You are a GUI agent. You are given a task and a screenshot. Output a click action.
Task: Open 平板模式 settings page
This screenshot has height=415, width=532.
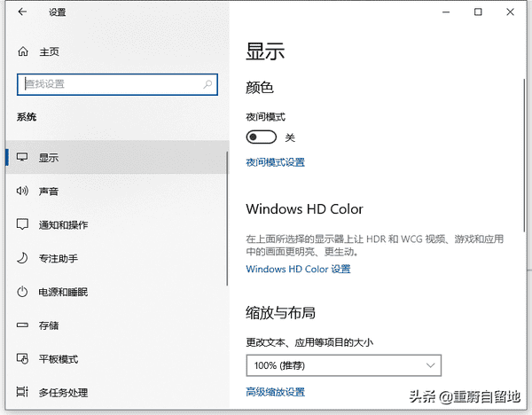coord(117,358)
